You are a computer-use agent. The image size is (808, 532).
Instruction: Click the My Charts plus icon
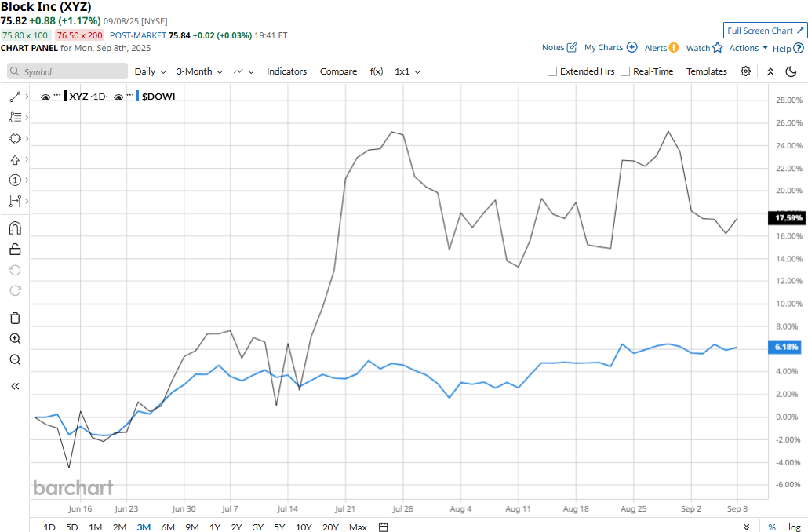click(x=631, y=47)
